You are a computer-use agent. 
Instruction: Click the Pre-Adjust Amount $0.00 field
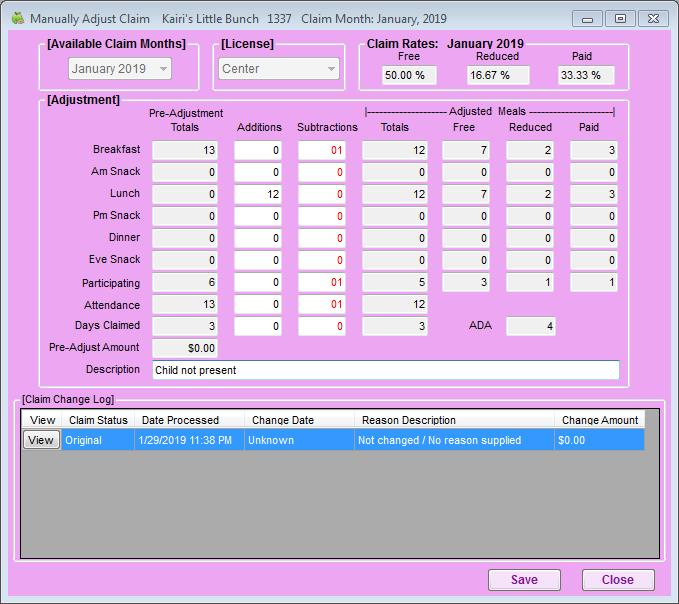click(185, 348)
